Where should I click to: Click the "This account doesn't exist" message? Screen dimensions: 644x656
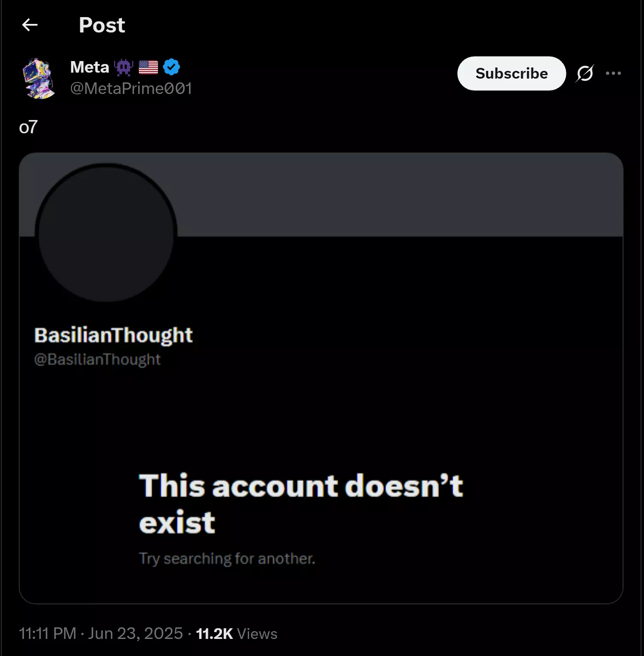click(x=301, y=504)
